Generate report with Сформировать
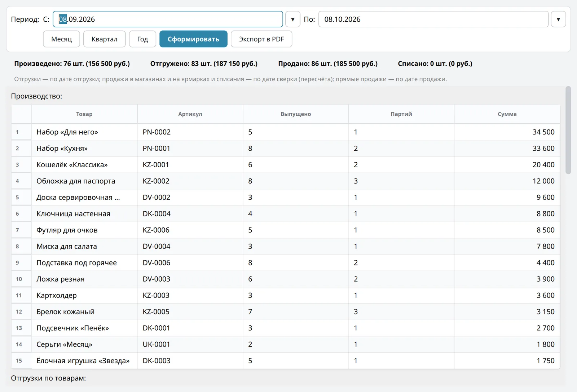 [x=193, y=39]
